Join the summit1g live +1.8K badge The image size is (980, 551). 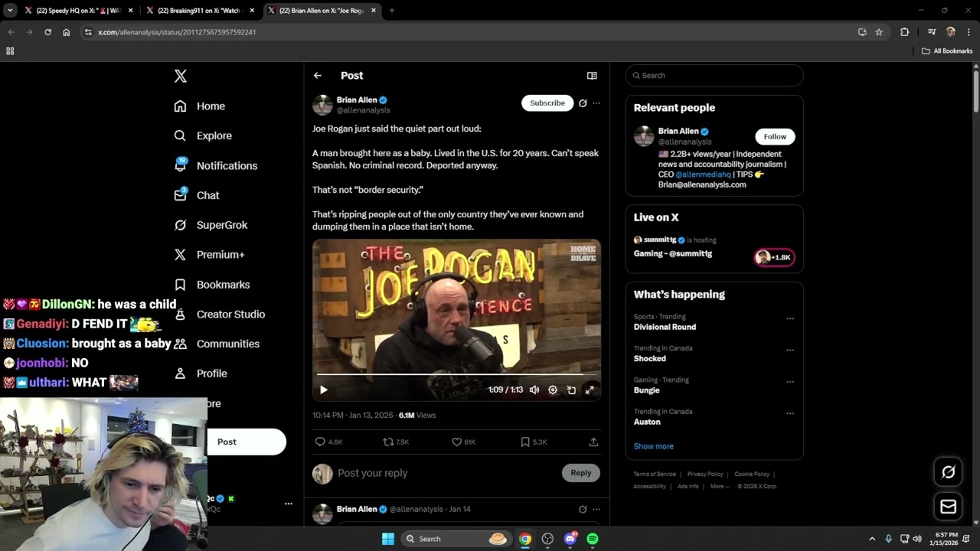click(775, 257)
